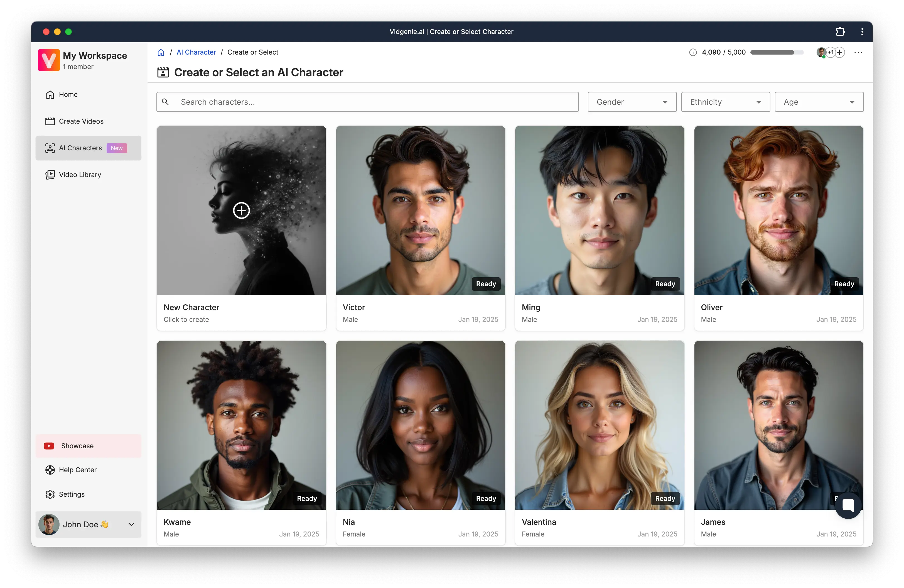The width and height of the screenshot is (904, 588).
Task: Click the plus circle on New Character
Action: (241, 210)
